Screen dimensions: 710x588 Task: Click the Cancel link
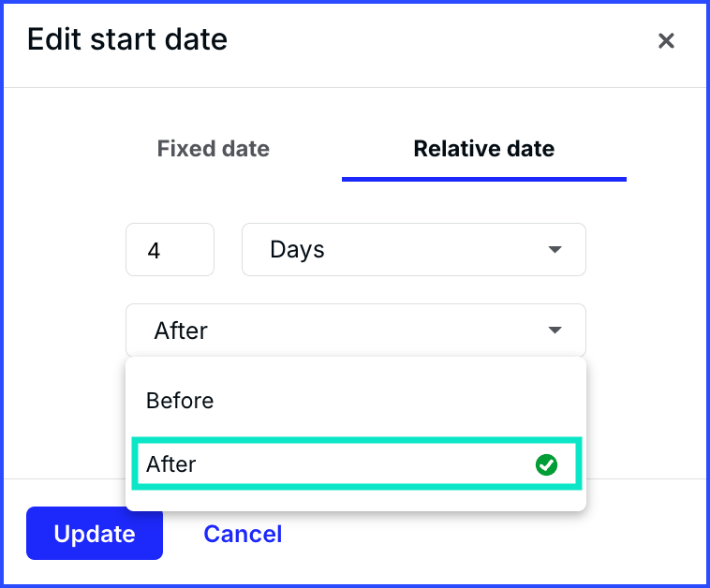[x=243, y=534]
